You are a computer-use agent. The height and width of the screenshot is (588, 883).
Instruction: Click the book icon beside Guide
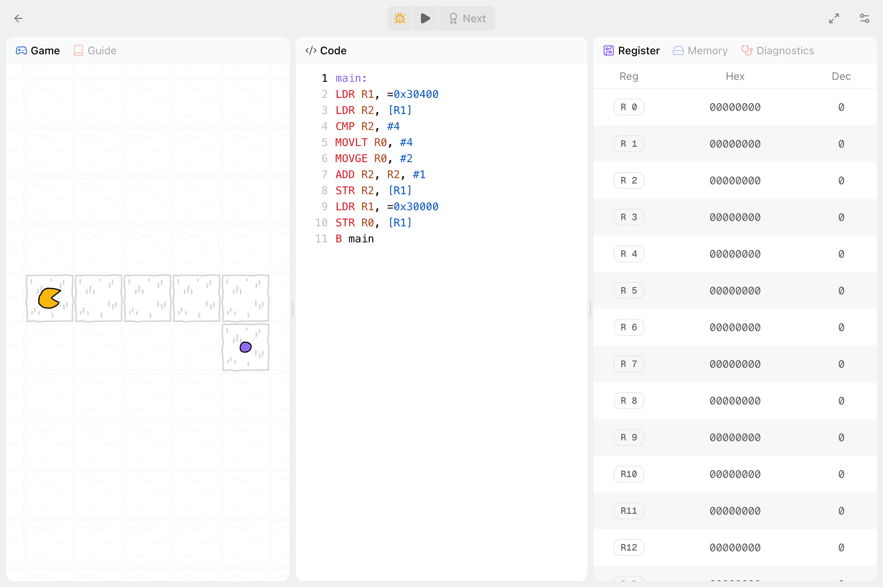coord(78,50)
